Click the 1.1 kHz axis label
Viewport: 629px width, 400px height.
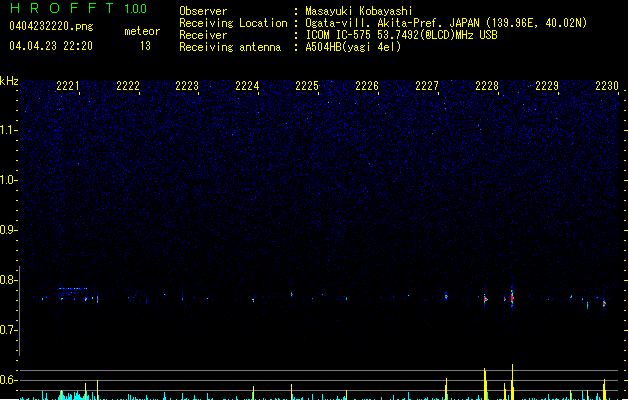8,130
